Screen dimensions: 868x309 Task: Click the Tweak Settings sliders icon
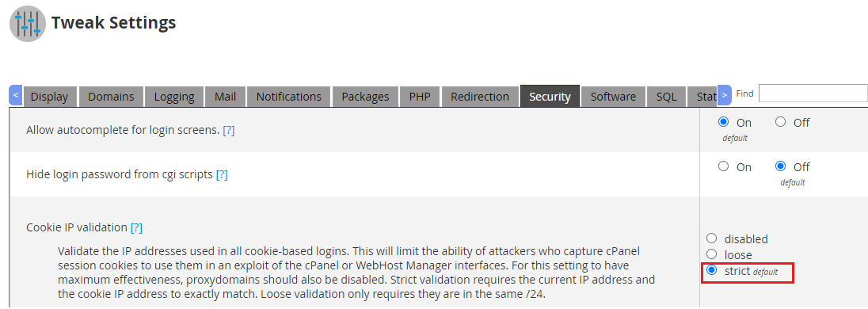coord(28,24)
